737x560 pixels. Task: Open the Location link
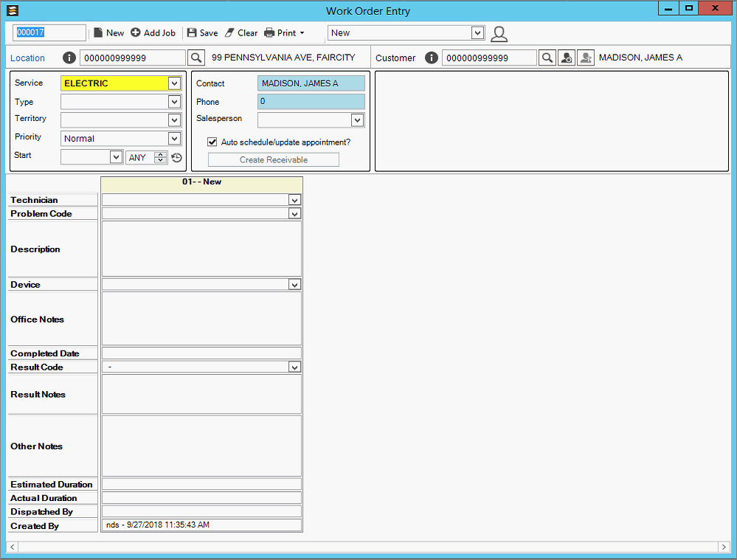click(27, 58)
